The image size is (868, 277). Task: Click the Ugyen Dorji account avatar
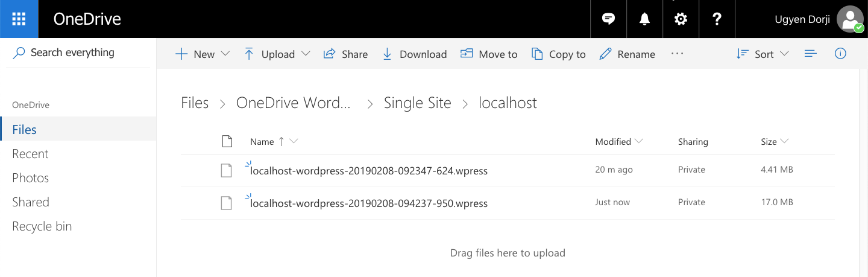click(850, 19)
